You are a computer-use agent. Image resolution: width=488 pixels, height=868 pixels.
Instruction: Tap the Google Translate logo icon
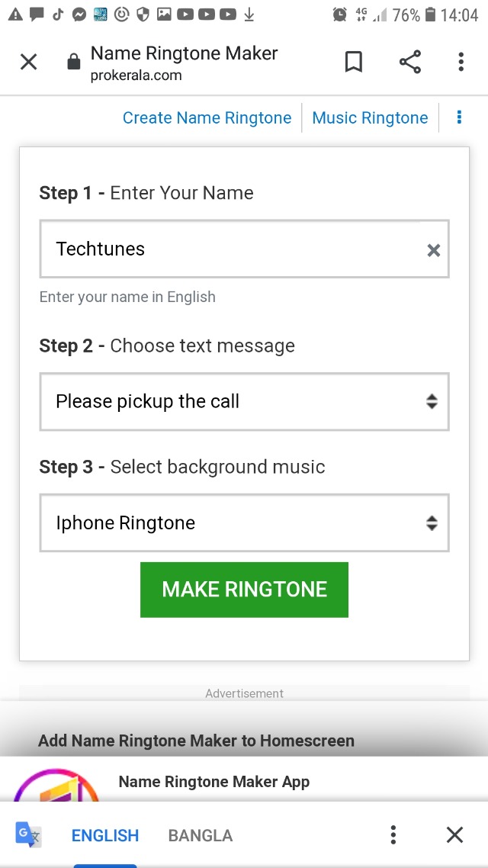click(x=29, y=835)
